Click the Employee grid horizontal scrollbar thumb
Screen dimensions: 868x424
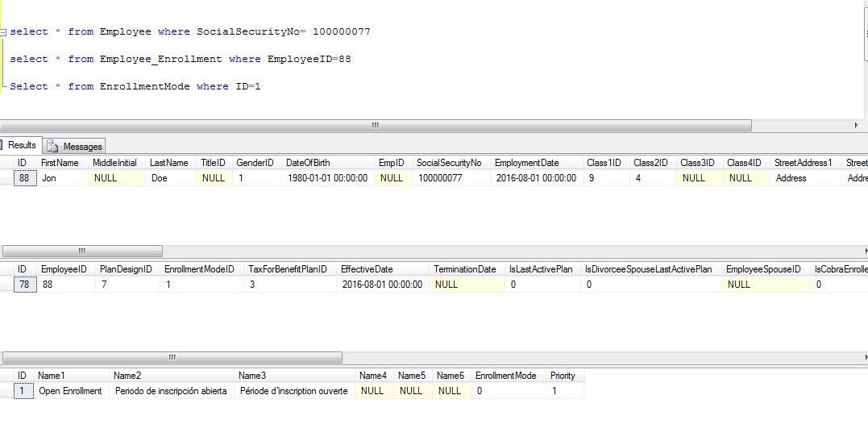(84, 251)
